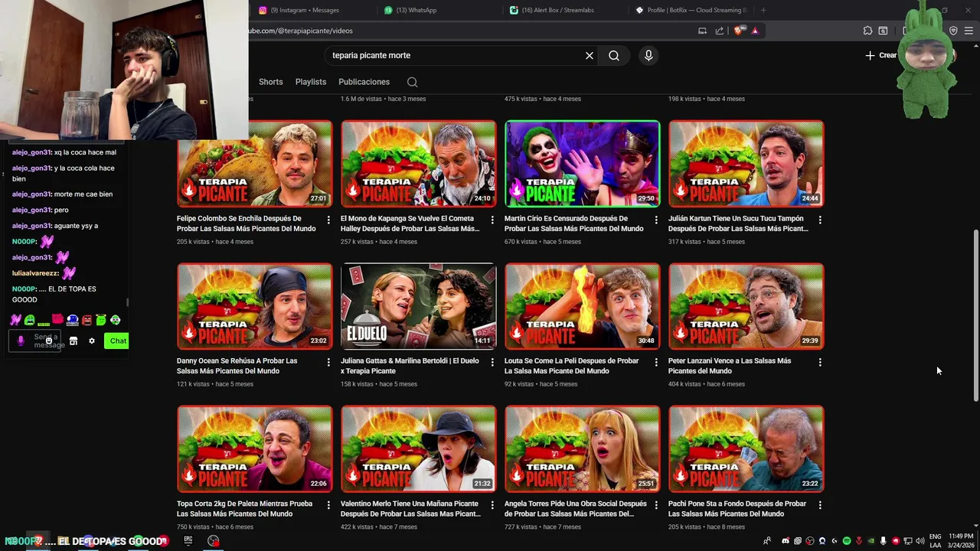Click the YouTube search magnifier button
This screenshot has height=551, width=980.
614,55
